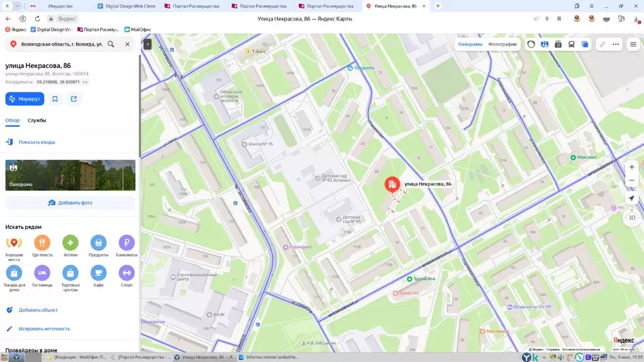
Task: Click Исправить неточность link
Action: [x=44, y=329]
